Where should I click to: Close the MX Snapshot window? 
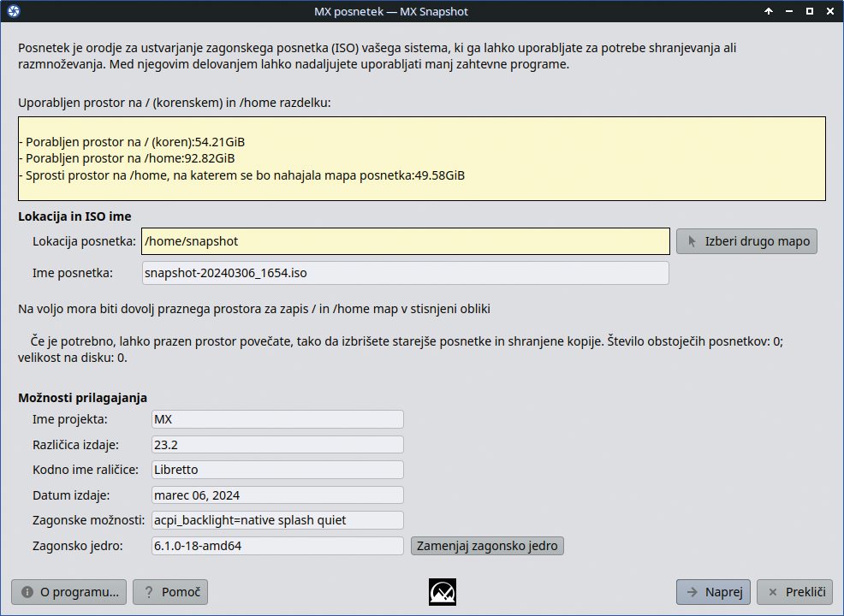[830, 11]
